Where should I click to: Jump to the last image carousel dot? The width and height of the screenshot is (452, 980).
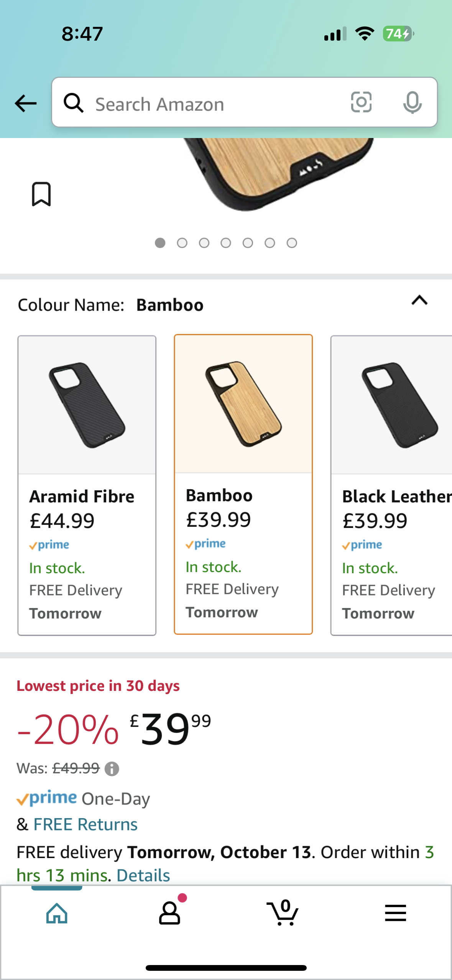[292, 243]
